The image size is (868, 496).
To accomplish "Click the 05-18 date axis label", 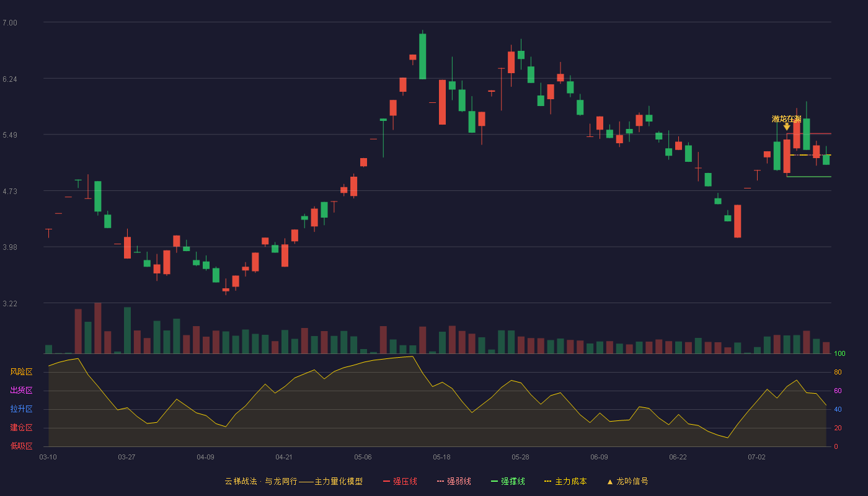I will (x=441, y=457).
